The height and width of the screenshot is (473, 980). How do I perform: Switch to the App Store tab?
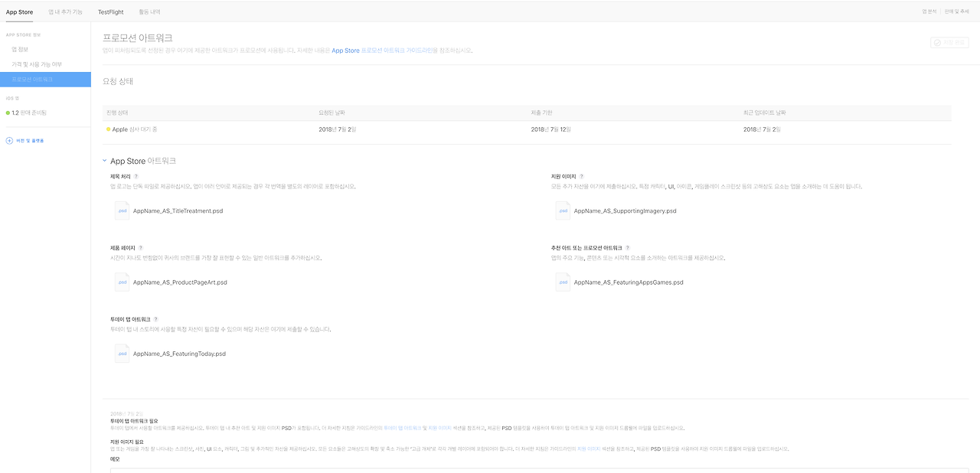pos(19,12)
